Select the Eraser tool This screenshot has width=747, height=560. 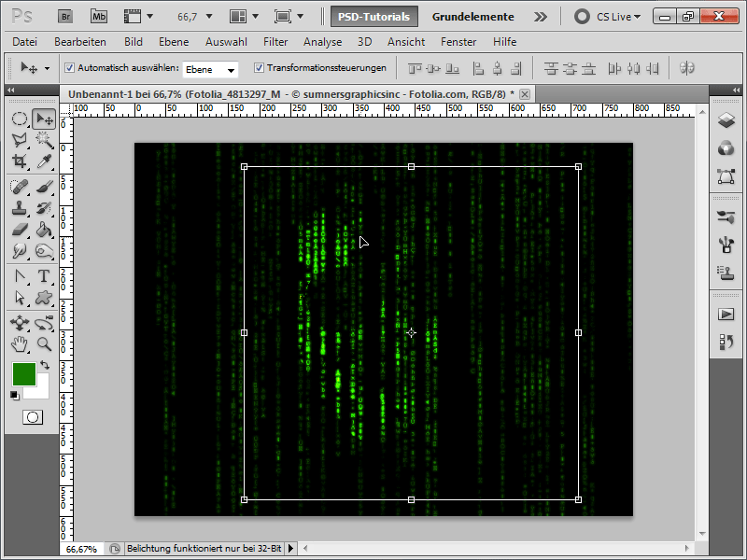(20, 230)
